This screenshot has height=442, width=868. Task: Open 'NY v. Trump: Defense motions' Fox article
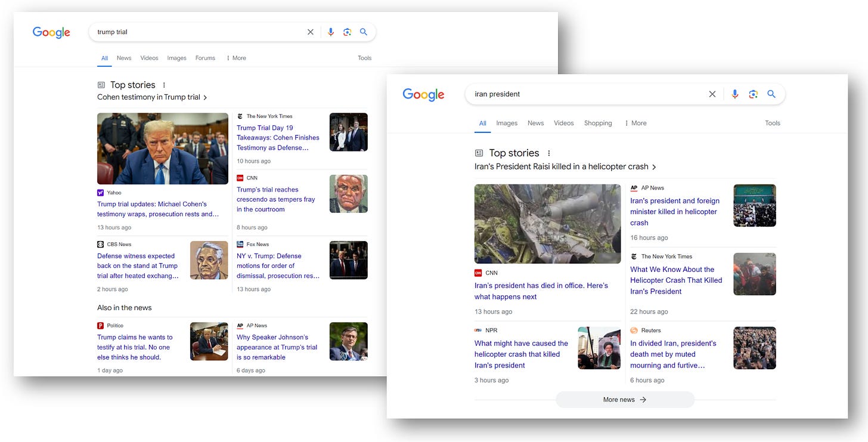(x=278, y=266)
